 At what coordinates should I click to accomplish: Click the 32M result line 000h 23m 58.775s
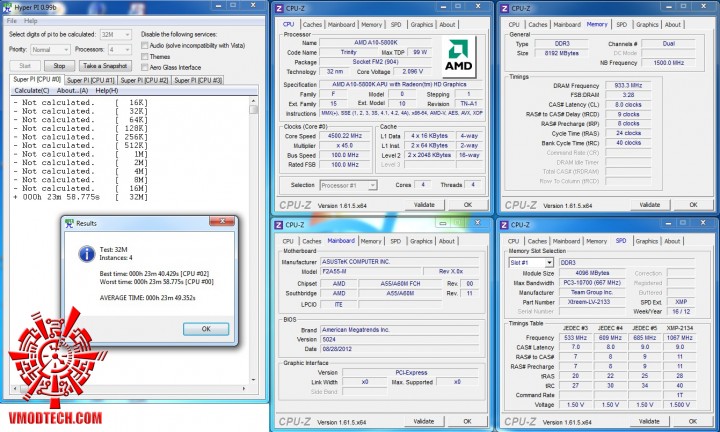[81, 197]
